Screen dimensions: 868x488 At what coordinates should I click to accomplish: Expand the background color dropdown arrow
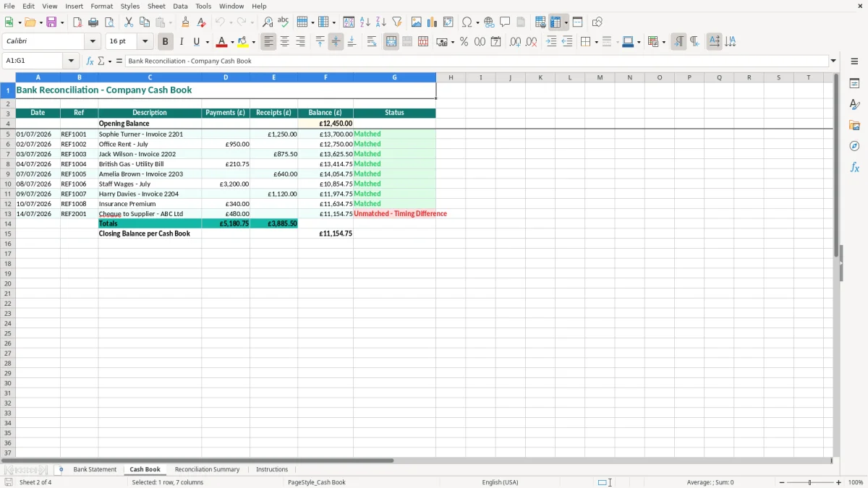[x=253, y=42]
